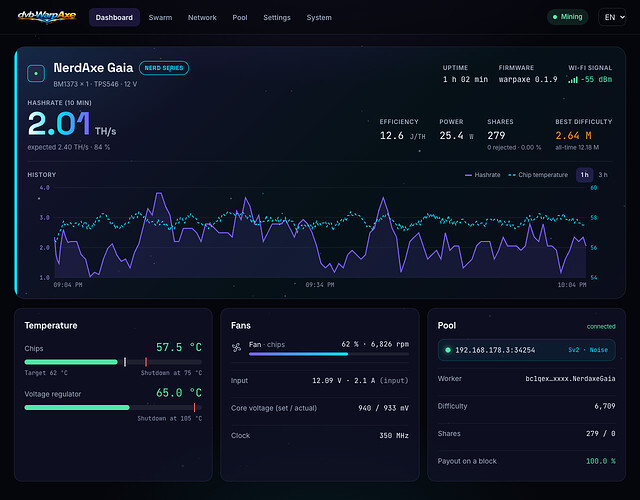Go to the Pool tab
Image resolution: width=640 pixels, height=500 pixels.
240,18
